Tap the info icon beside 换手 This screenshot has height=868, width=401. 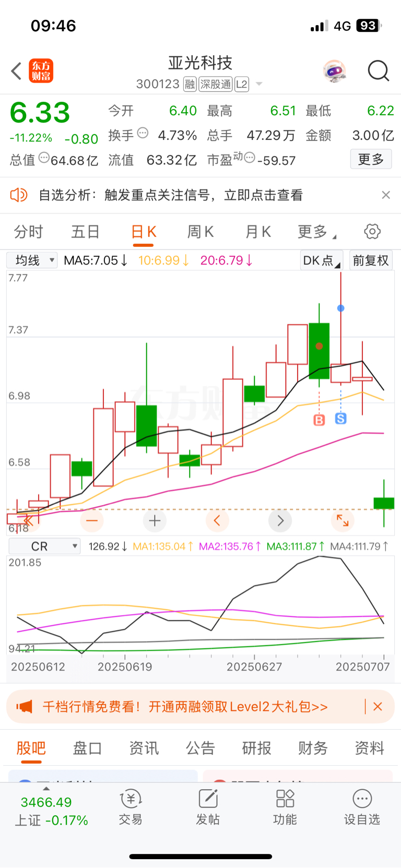[x=143, y=133]
